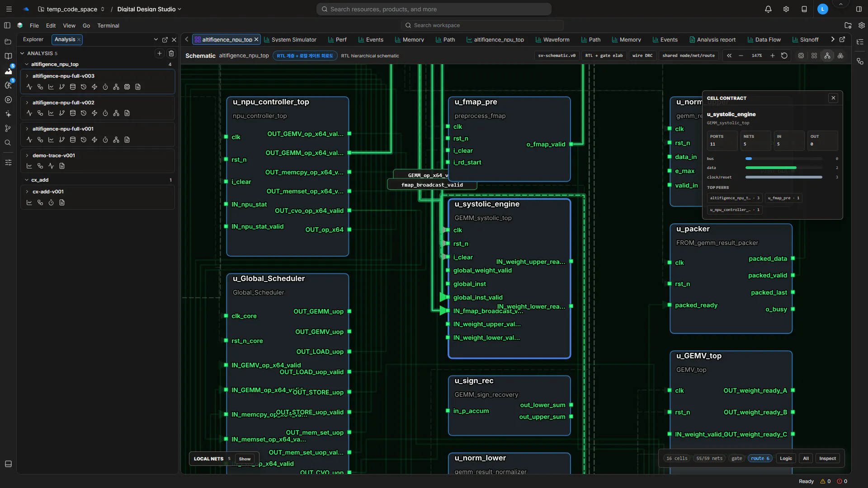Open the sliders settings icon in sidebar
This screenshot has width=868, height=488.
click(x=8, y=163)
